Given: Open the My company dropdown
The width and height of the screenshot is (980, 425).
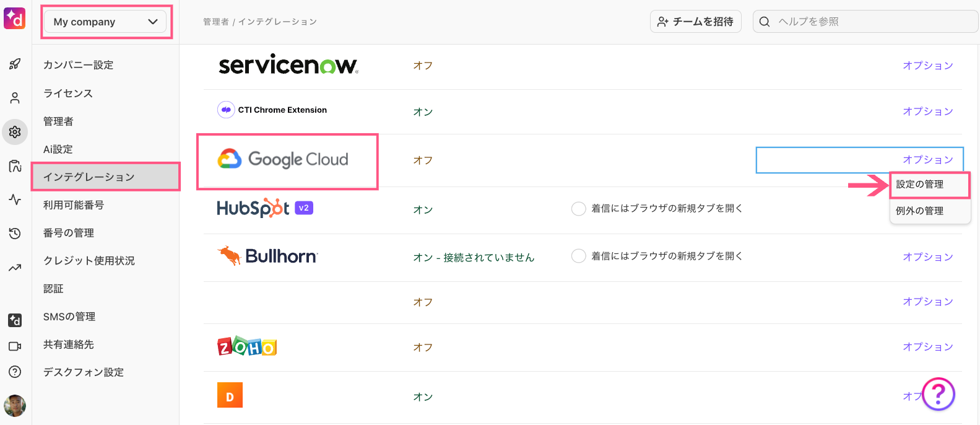Looking at the screenshot, I should pos(105,22).
